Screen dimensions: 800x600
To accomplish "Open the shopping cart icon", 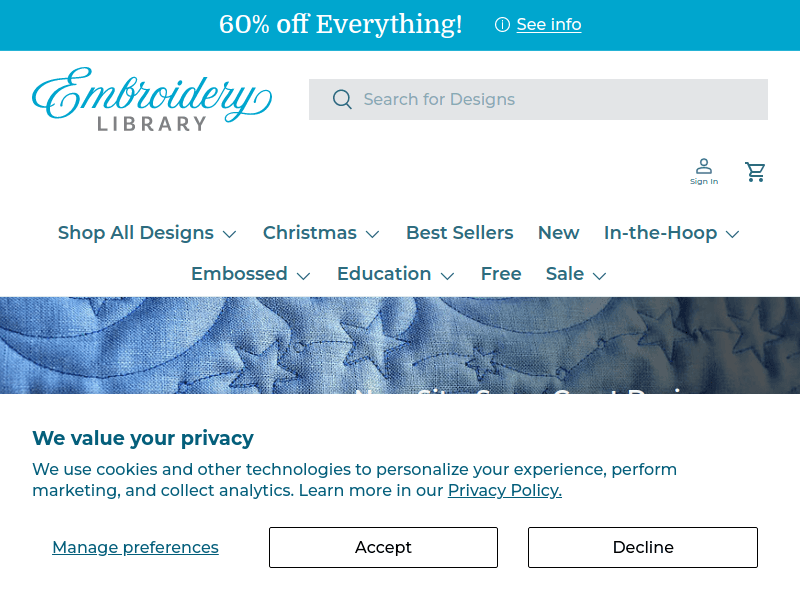I will click(x=756, y=172).
